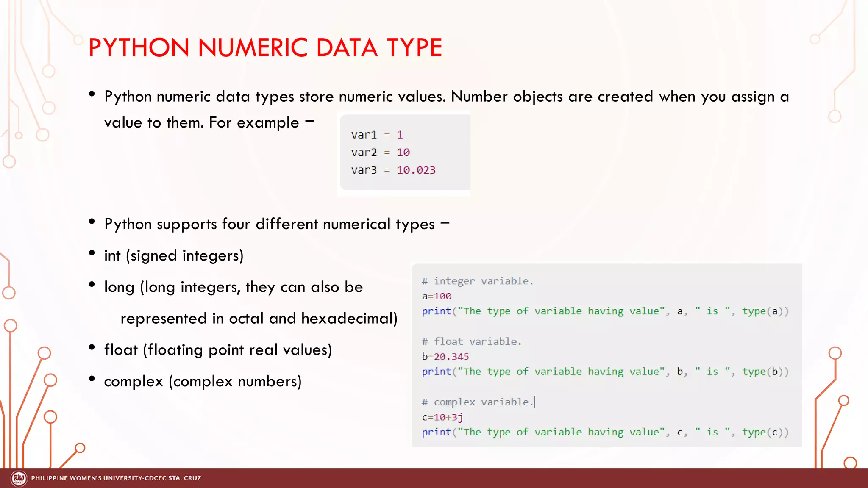Click the print statement with type(c)

(x=605, y=433)
